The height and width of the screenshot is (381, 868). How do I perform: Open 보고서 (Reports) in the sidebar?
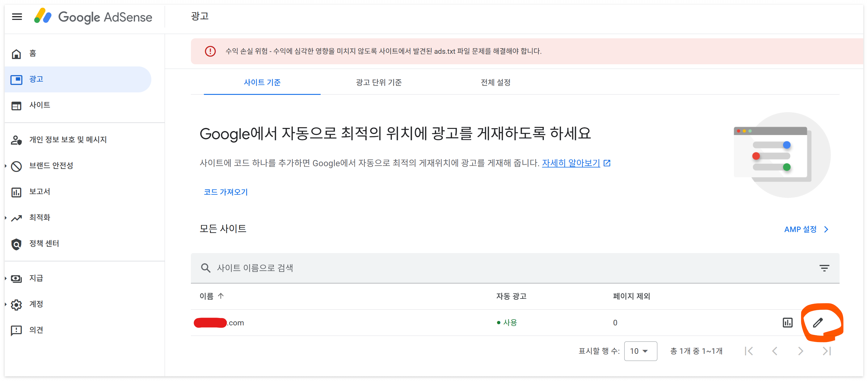click(40, 192)
